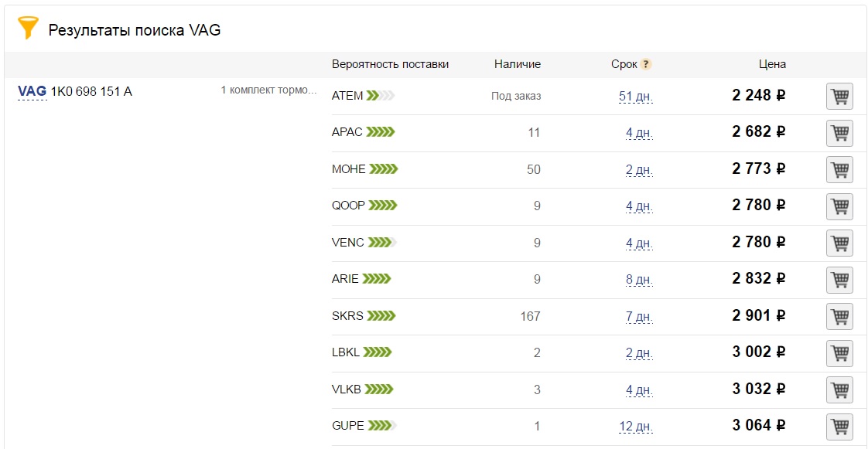Open the 51 дн. delivery term link
The height and width of the screenshot is (449, 868).
pyautogui.click(x=635, y=97)
